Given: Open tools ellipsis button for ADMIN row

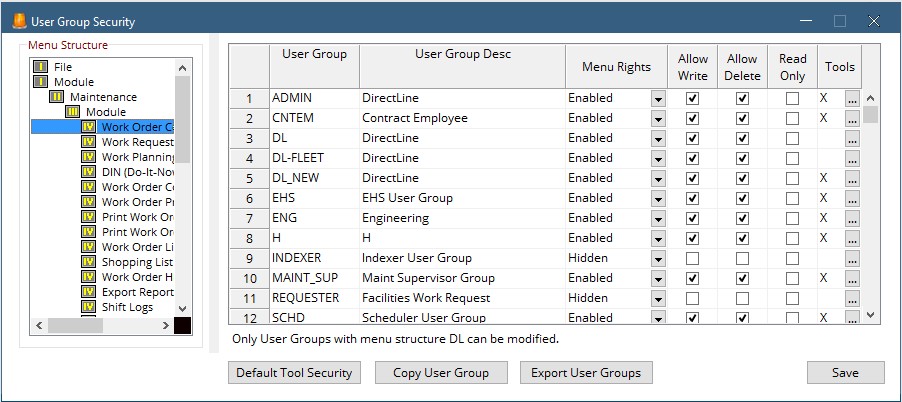Looking at the screenshot, I should point(851,98).
